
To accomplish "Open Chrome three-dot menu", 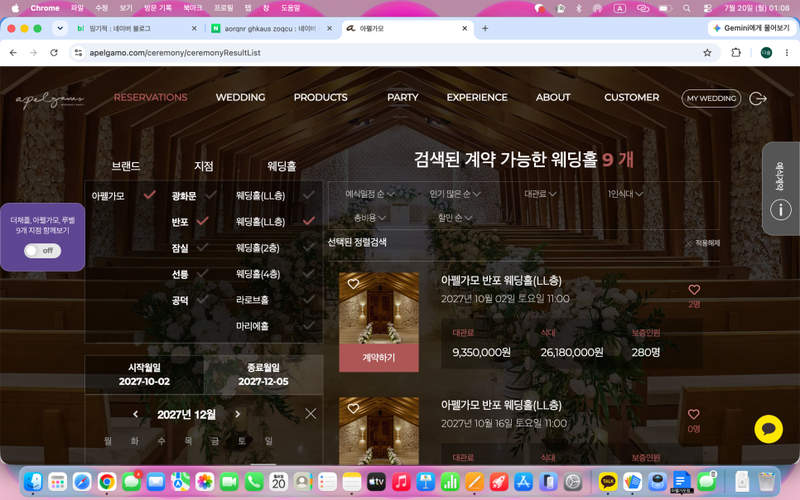I will 787,53.
